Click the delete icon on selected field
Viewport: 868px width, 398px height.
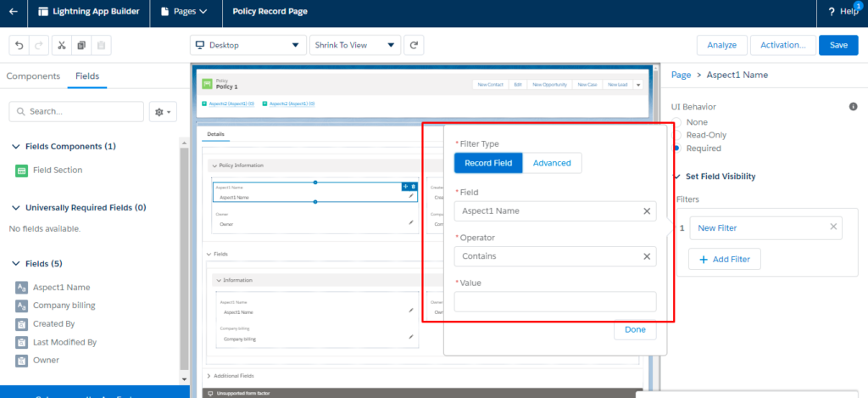(413, 186)
